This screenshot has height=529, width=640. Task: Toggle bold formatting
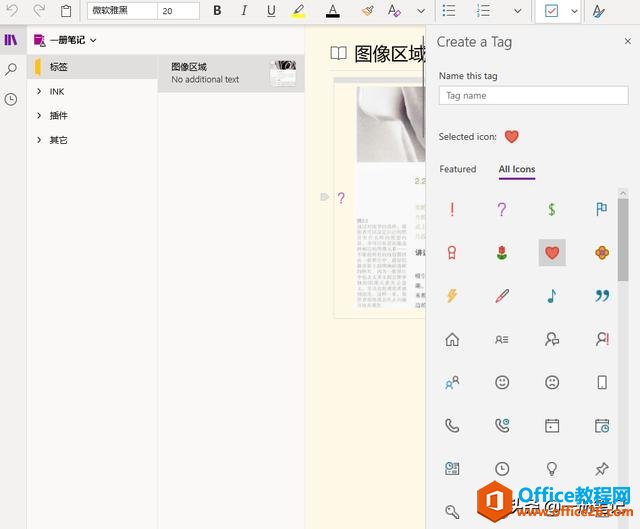pos(217,11)
